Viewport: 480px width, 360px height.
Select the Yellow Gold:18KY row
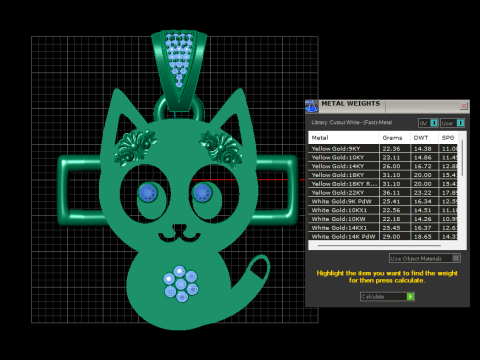(x=383, y=175)
